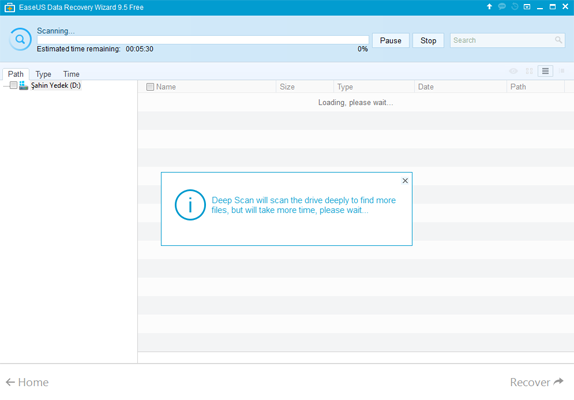Click the Deep Scan message text

(x=303, y=205)
